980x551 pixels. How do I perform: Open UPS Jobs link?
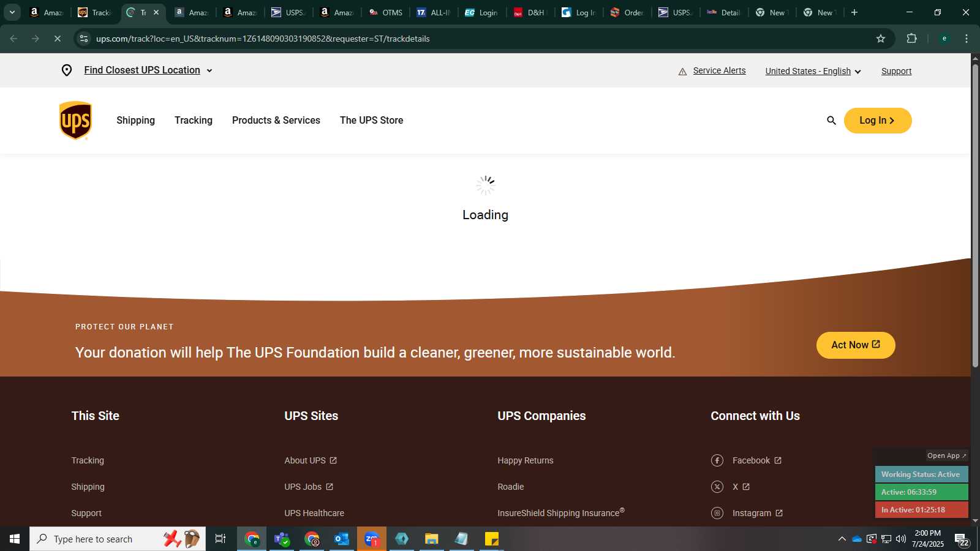click(x=309, y=487)
